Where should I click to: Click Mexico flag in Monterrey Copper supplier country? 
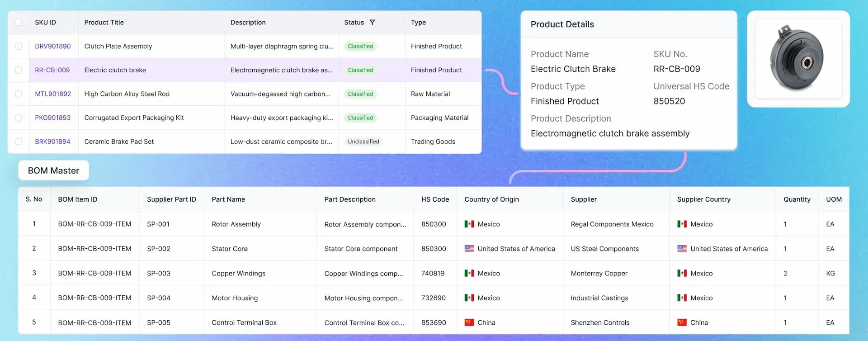[682, 273]
